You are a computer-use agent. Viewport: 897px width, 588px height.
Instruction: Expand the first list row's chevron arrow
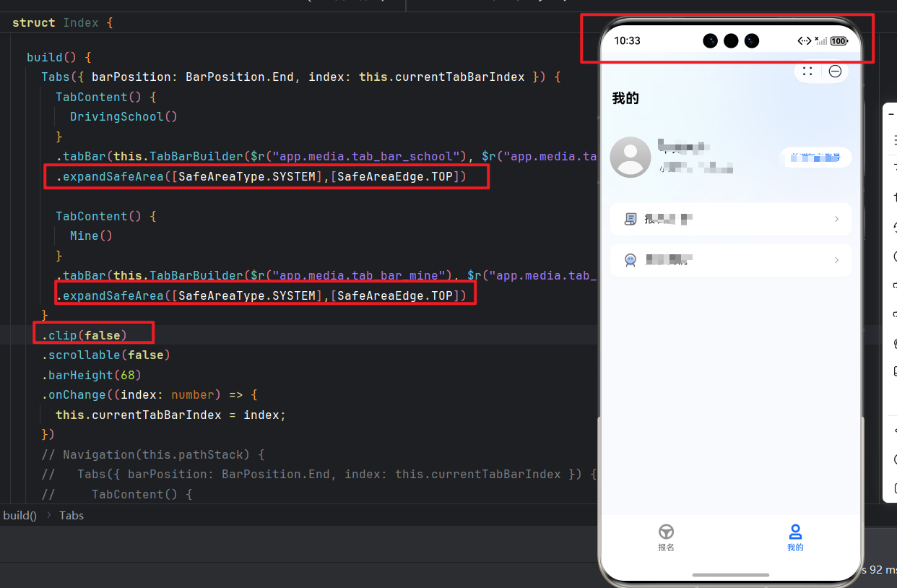coord(836,219)
